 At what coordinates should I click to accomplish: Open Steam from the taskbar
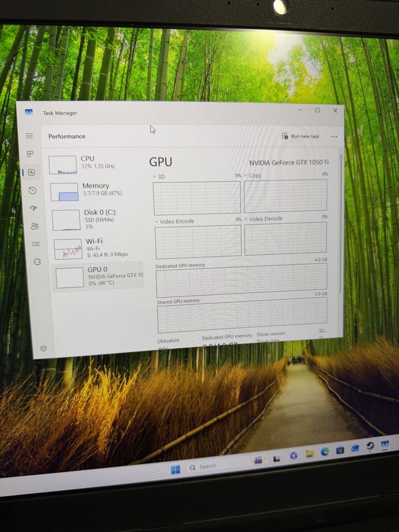(x=370, y=446)
